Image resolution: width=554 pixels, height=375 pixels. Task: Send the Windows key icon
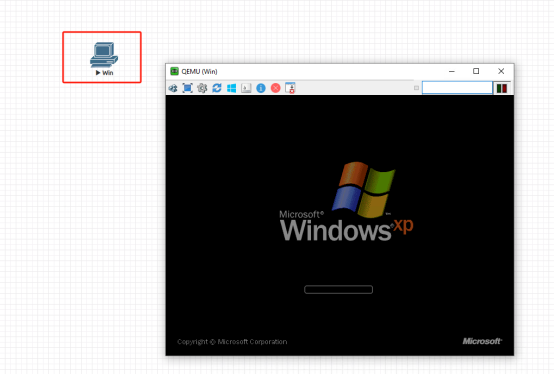click(231, 88)
